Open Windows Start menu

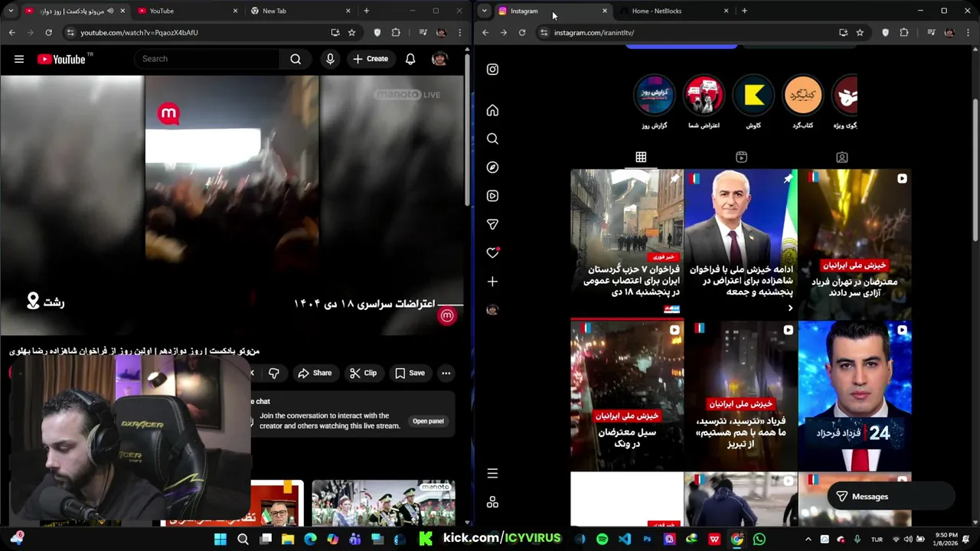[220, 539]
